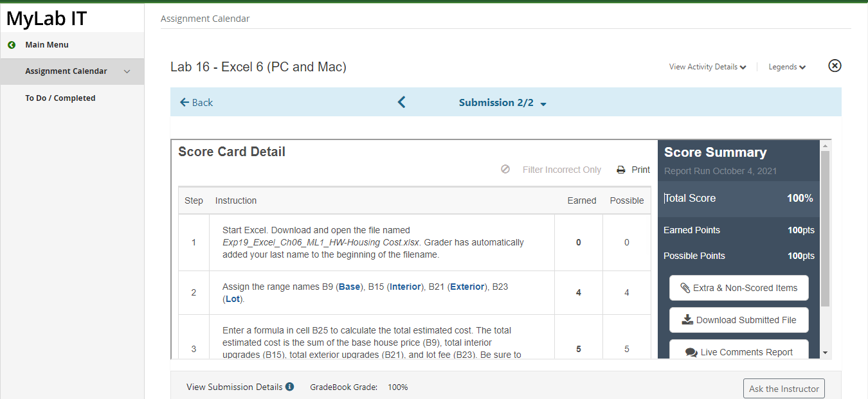Click the Score Card Detail heading
The image size is (868, 399).
[x=231, y=152]
